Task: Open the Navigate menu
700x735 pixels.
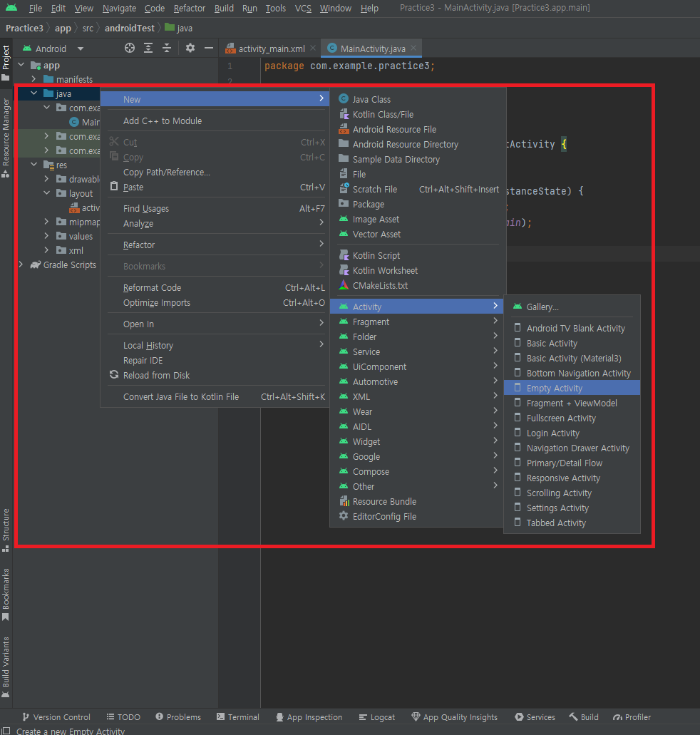Action: click(119, 8)
